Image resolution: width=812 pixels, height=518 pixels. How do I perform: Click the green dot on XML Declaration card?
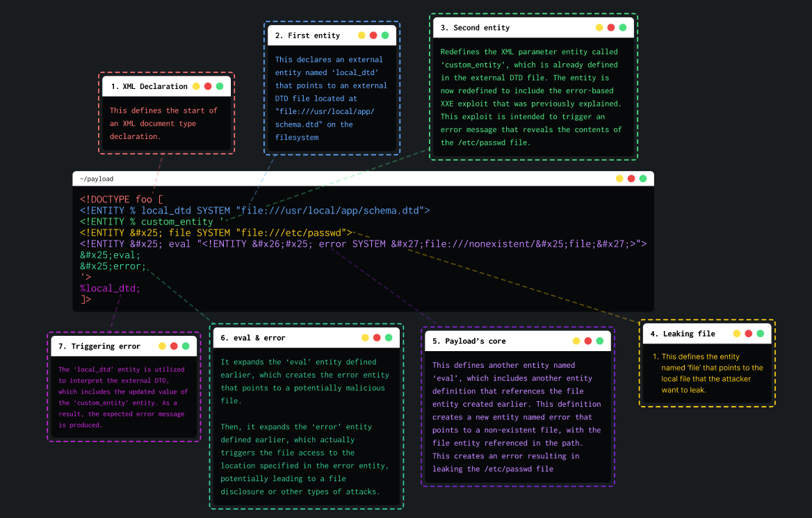coord(220,86)
